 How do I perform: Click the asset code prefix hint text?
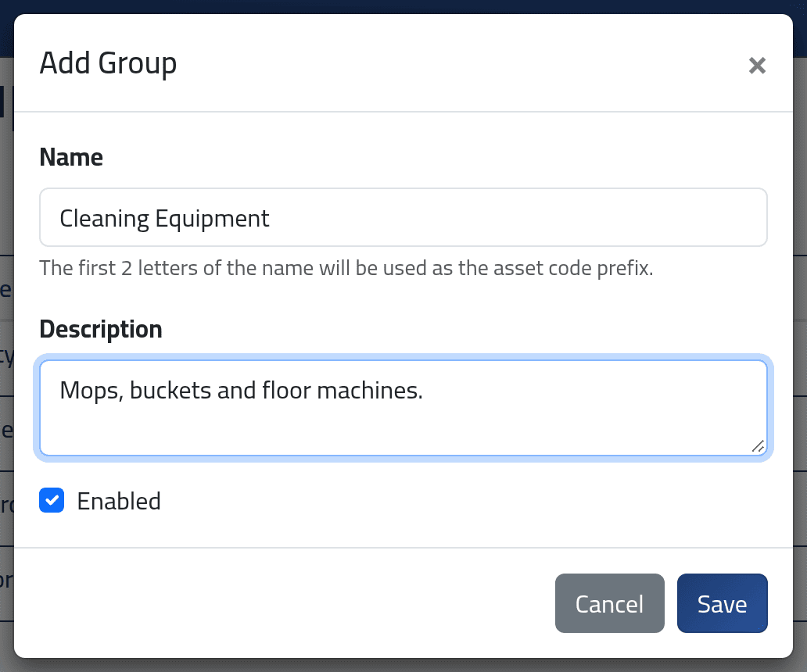point(346,268)
